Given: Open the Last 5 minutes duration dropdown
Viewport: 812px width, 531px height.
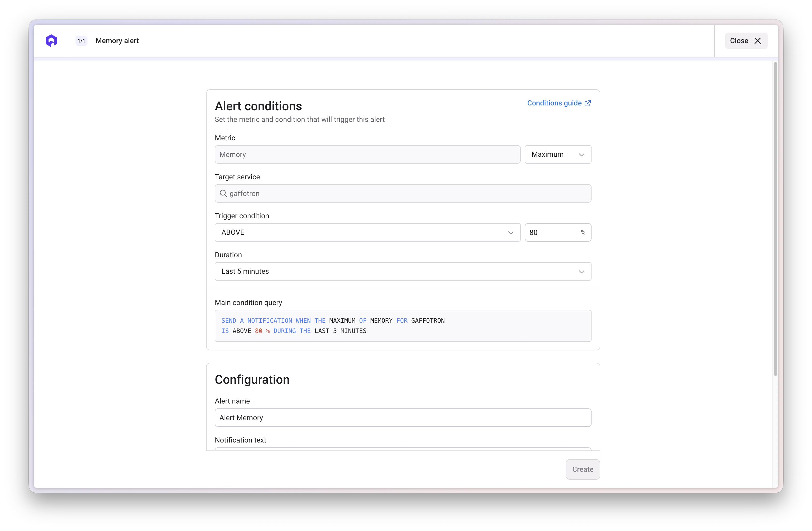Looking at the screenshot, I should coord(403,271).
